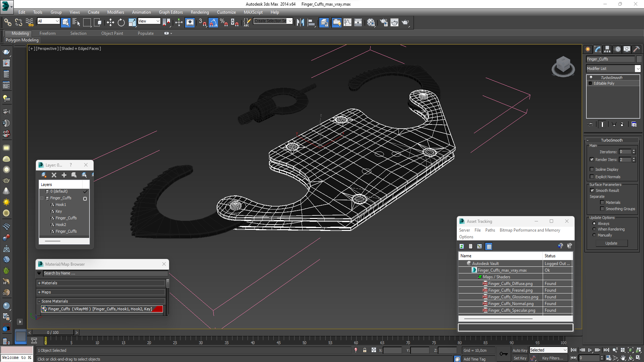Click the Finger_Cuffs object color swatch
644x362 pixels.
[639, 59]
